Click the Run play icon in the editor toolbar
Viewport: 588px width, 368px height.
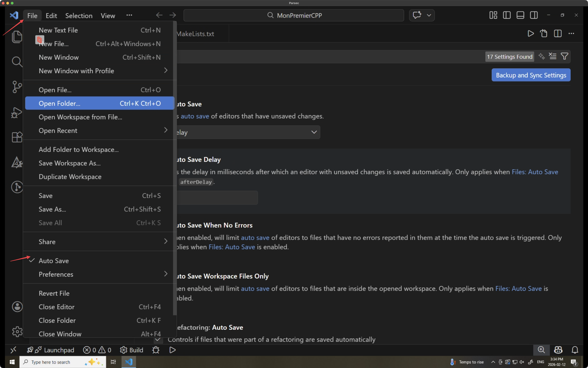[531, 33]
